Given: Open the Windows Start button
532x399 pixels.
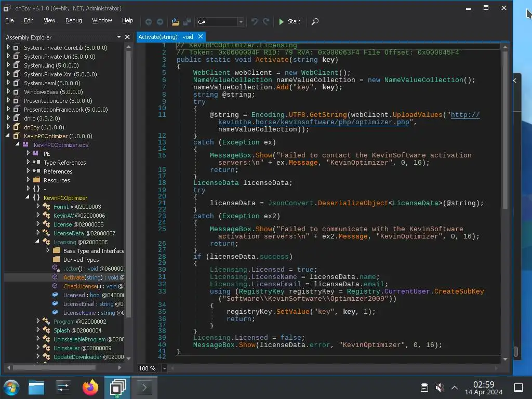Looking at the screenshot, I should [11, 388].
